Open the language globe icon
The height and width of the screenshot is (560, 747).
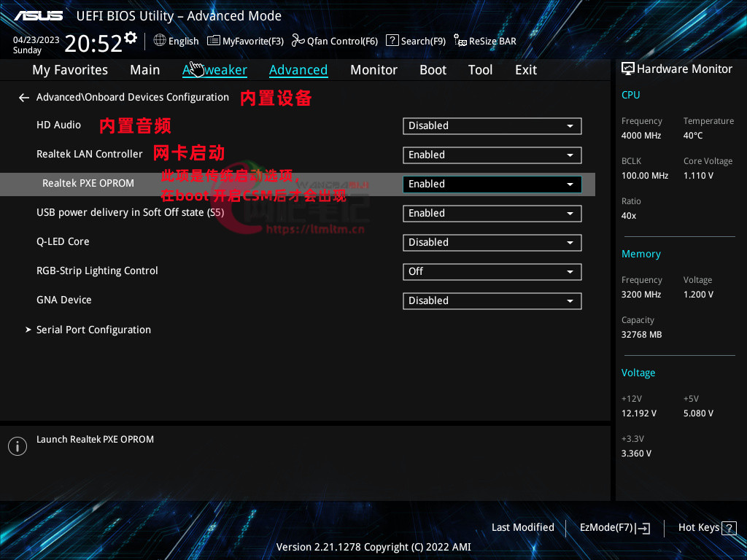tap(160, 41)
